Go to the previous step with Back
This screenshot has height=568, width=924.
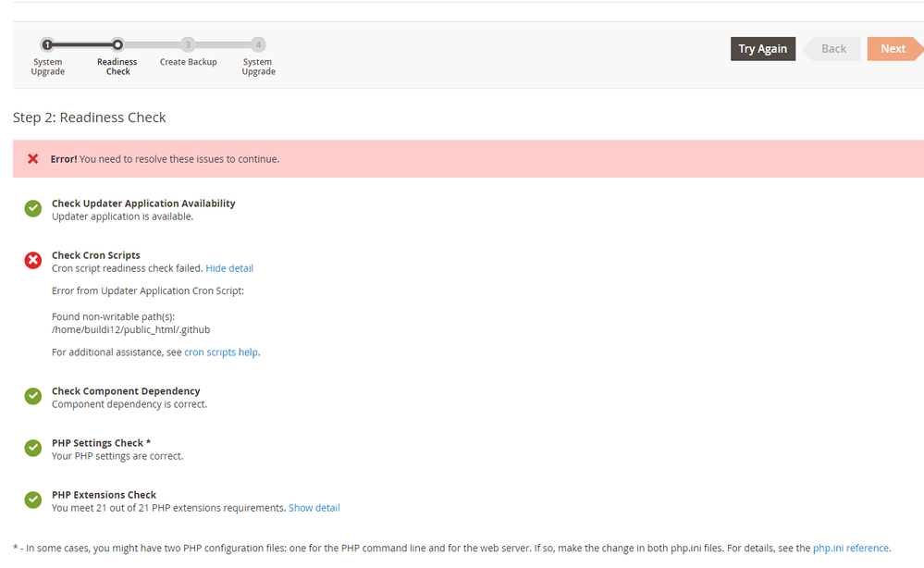(832, 49)
